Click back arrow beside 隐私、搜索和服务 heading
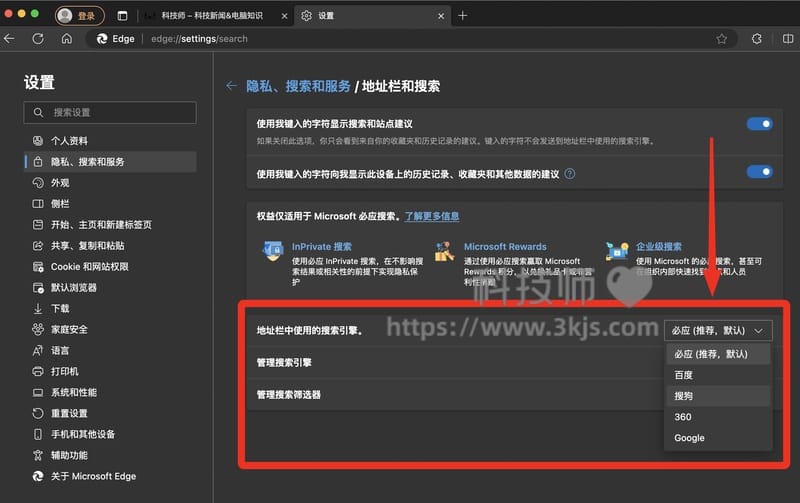 (x=232, y=86)
